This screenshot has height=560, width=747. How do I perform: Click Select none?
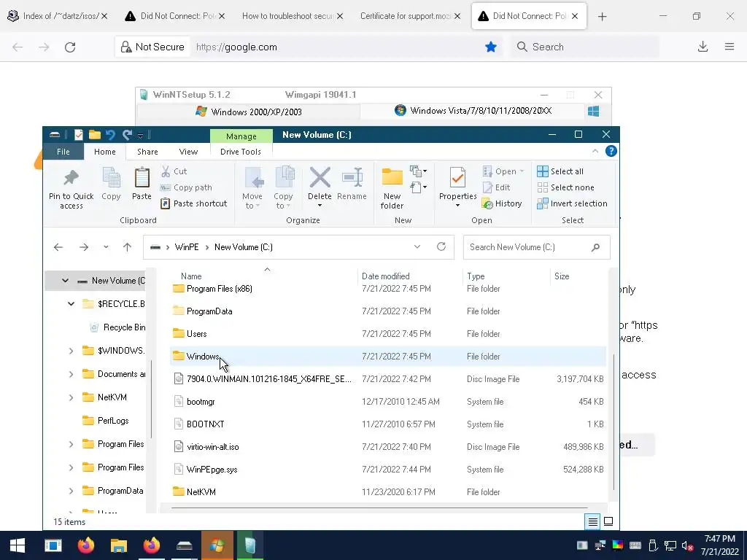[x=565, y=187]
